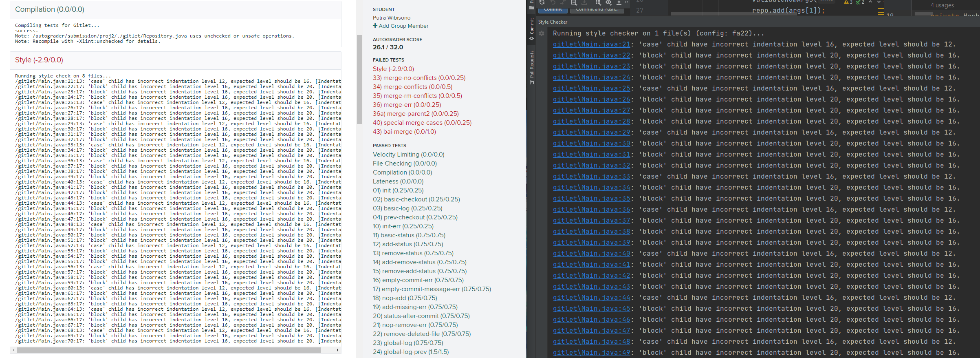
Task: Click the eye View Options icon
Action: click(608, 2)
